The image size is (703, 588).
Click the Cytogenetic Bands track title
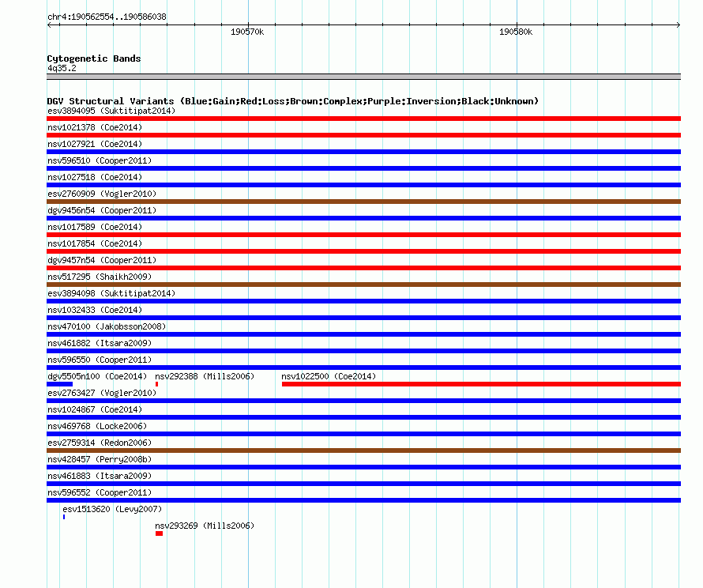pyautogui.click(x=94, y=58)
